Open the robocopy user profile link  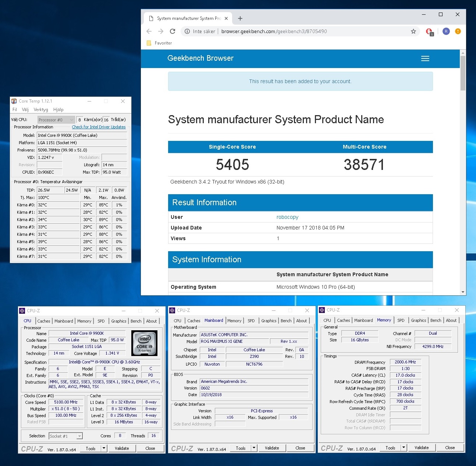point(287,217)
